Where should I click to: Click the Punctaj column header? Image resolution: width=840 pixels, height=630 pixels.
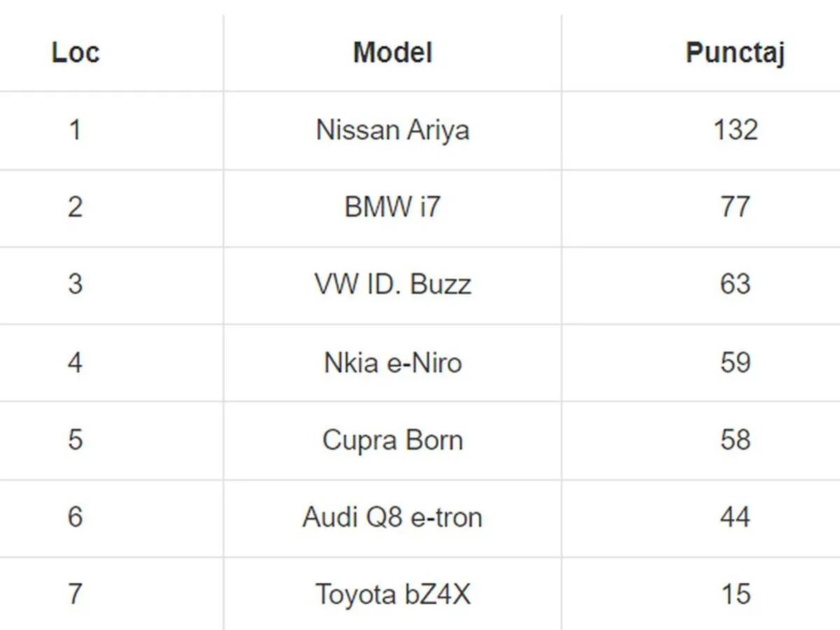pyautogui.click(x=735, y=52)
